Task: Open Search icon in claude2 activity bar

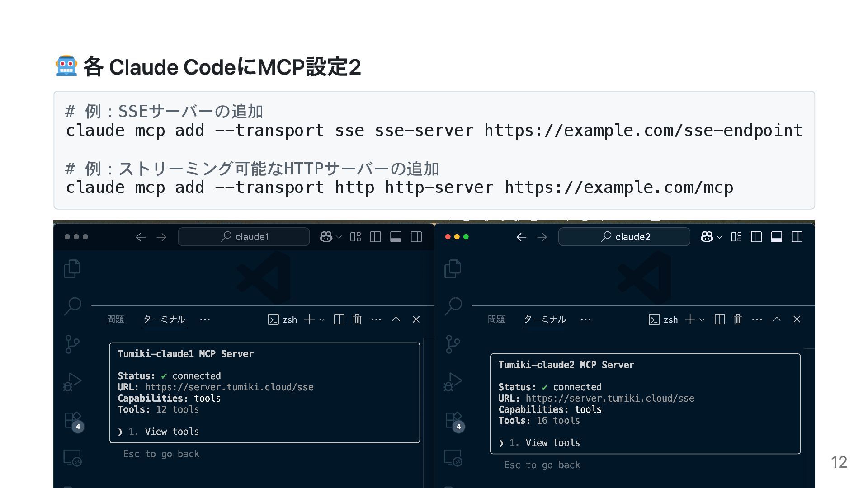Action: pos(453,306)
